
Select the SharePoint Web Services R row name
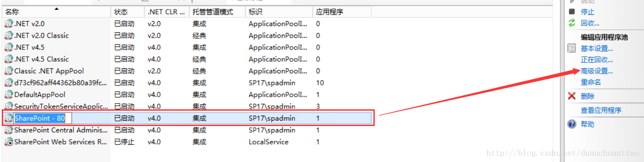[61, 142]
